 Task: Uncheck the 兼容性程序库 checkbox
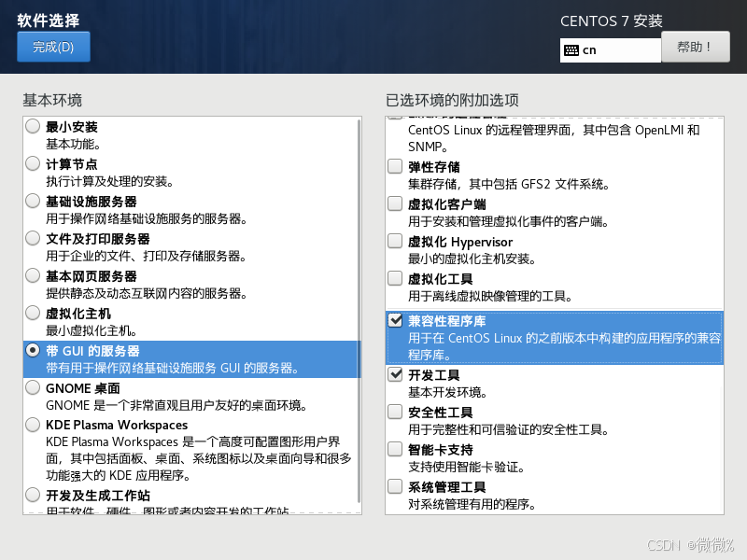[395, 320]
